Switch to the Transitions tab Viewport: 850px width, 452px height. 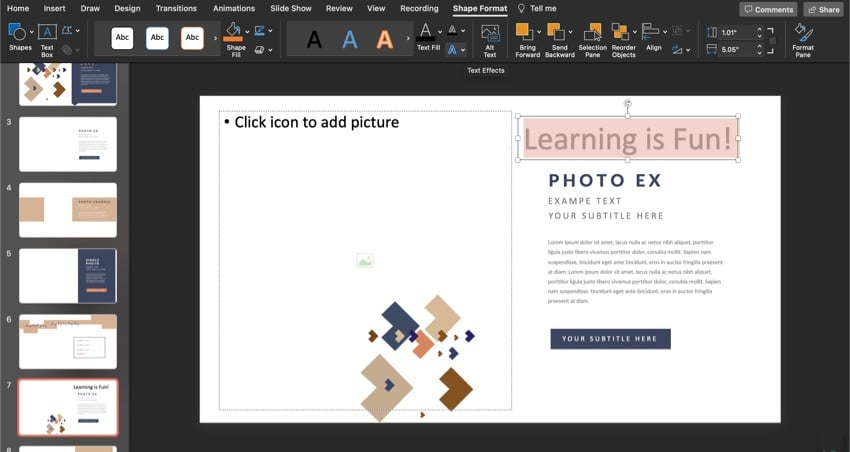(176, 8)
